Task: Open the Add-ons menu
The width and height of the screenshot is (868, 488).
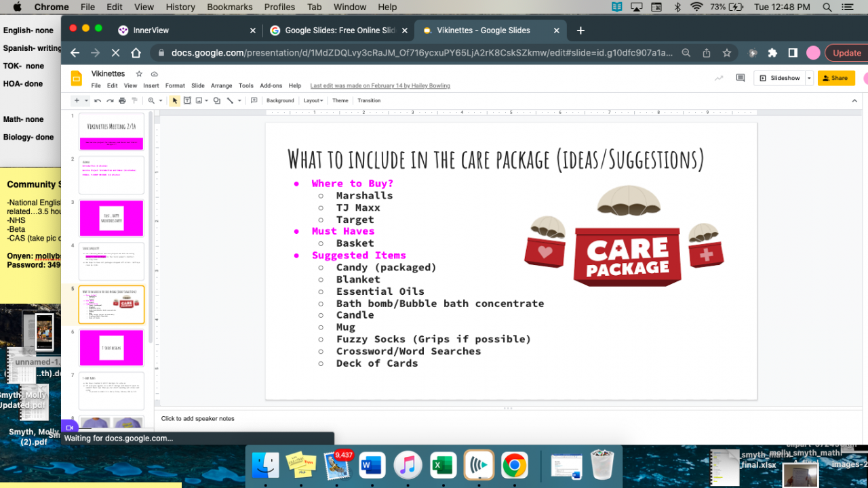Action: pyautogui.click(x=271, y=86)
